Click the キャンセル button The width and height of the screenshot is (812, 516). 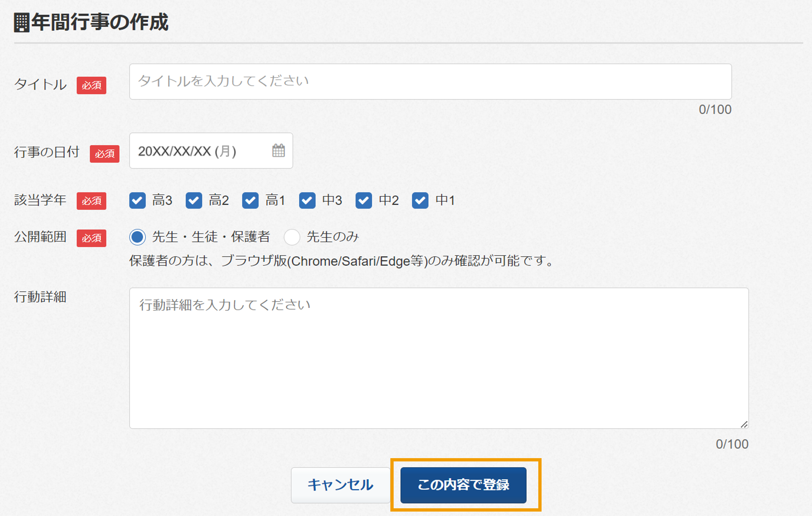(x=341, y=485)
